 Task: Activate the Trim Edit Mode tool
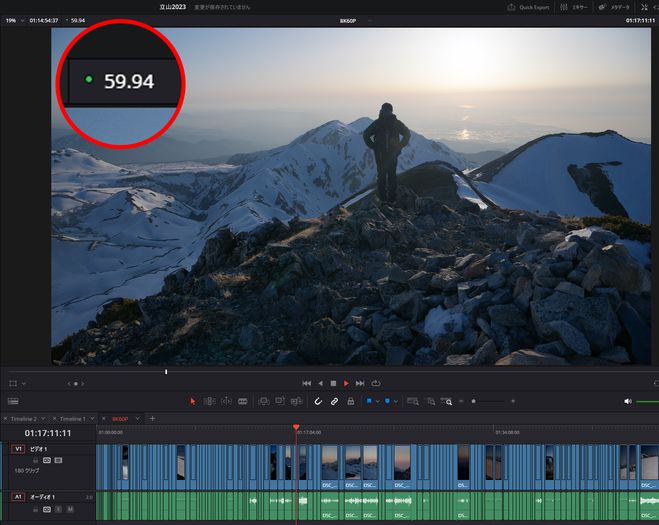click(209, 401)
